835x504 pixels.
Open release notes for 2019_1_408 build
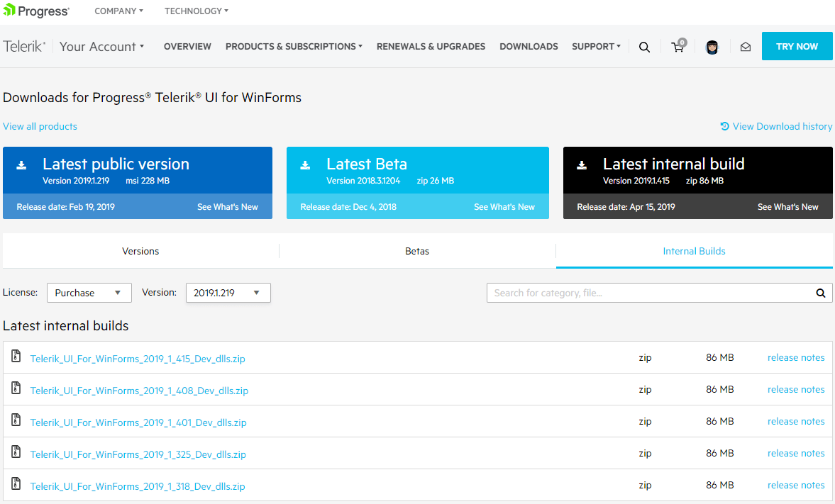click(x=795, y=390)
